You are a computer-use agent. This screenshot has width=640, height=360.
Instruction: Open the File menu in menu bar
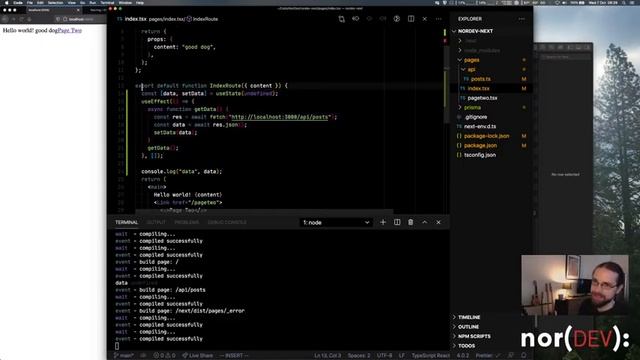click(x=30, y=2)
